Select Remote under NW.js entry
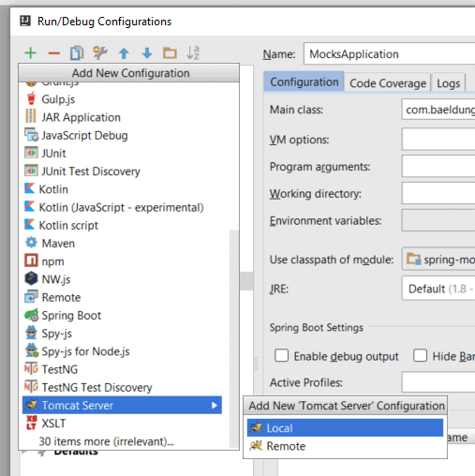475x476 pixels. [122, 297]
